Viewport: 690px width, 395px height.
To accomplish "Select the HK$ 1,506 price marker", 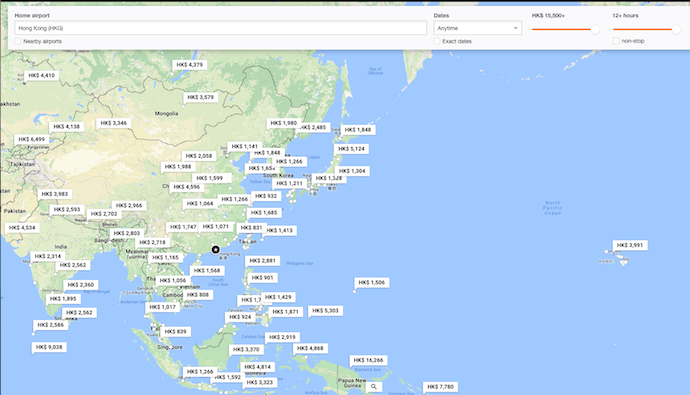I will click(371, 282).
